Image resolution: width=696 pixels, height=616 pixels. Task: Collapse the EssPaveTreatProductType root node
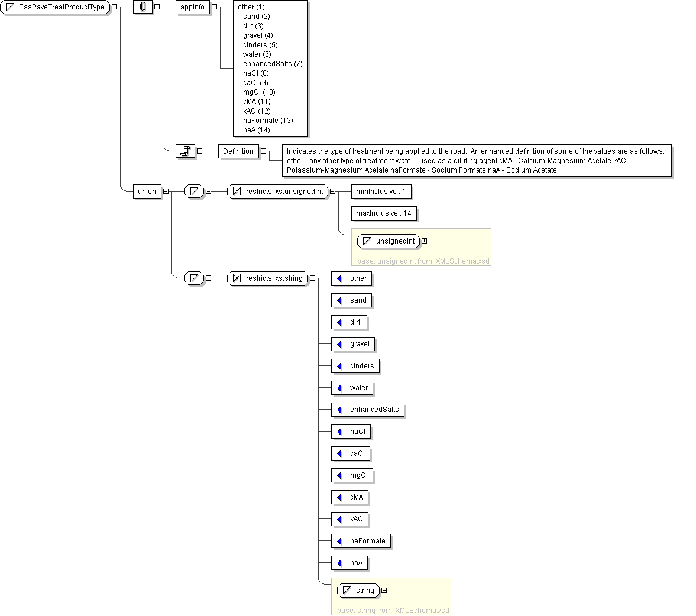point(114,7)
